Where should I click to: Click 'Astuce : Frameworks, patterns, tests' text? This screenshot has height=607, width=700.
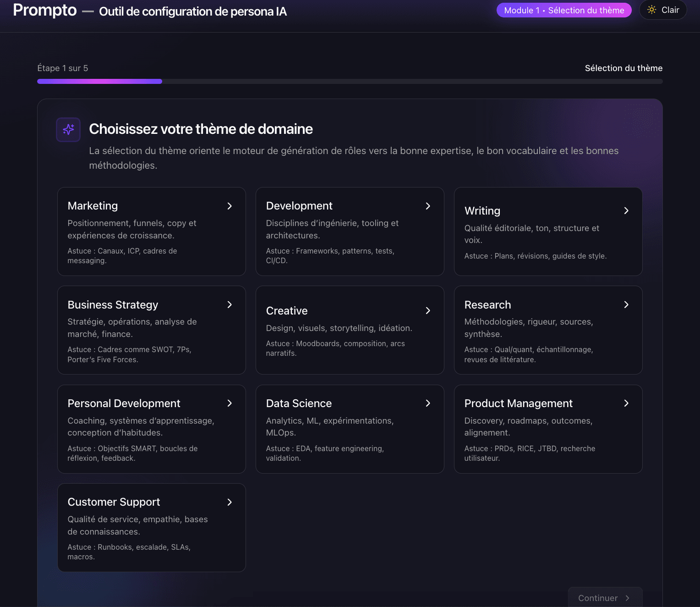[x=330, y=256]
